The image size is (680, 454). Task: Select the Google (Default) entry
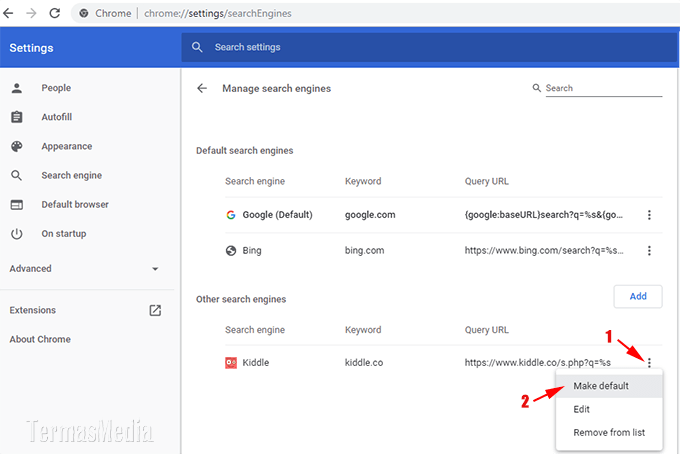(x=277, y=215)
